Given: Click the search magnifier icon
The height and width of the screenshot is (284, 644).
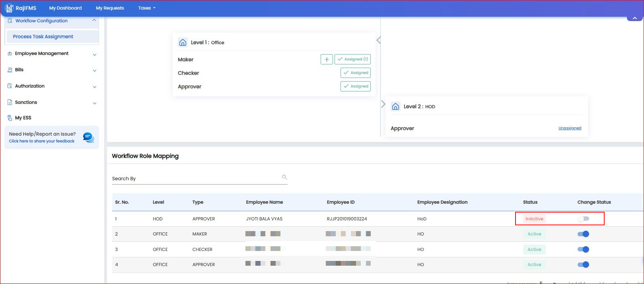Looking at the screenshot, I should point(284,177).
